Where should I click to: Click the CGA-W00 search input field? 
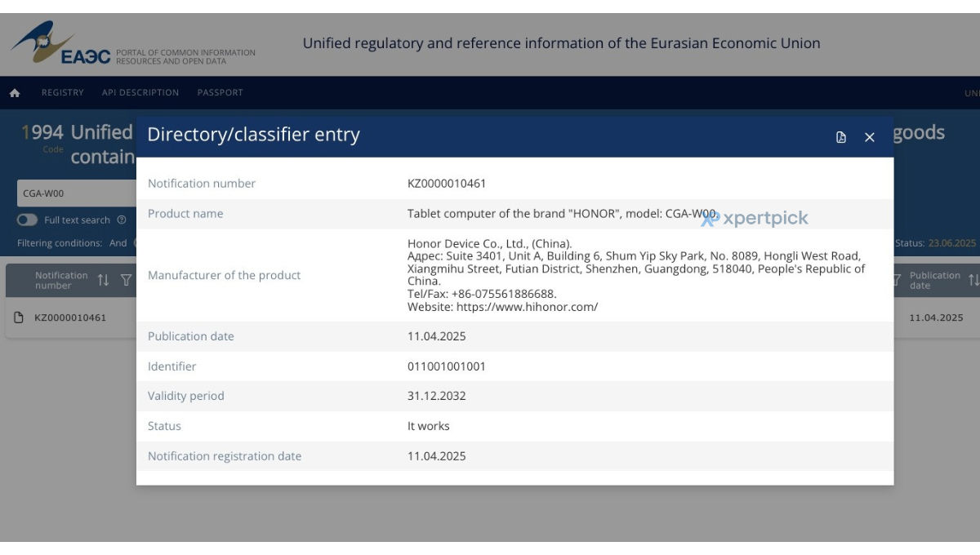coord(77,193)
